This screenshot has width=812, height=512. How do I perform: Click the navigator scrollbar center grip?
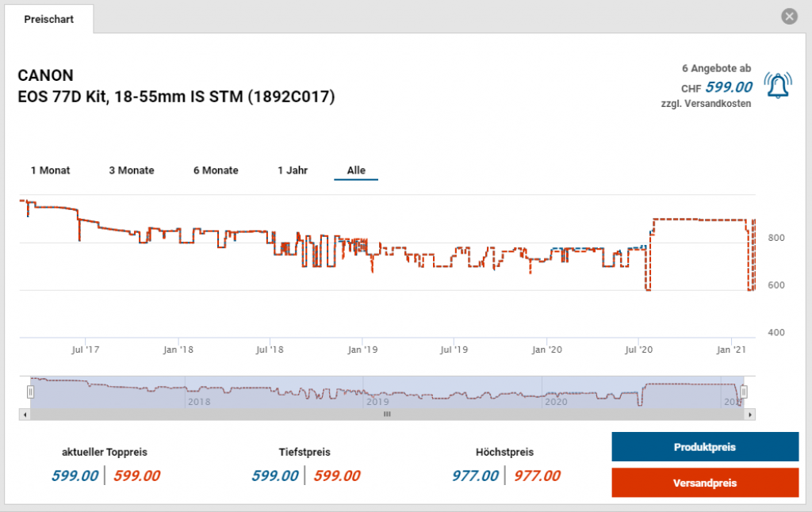(x=387, y=414)
